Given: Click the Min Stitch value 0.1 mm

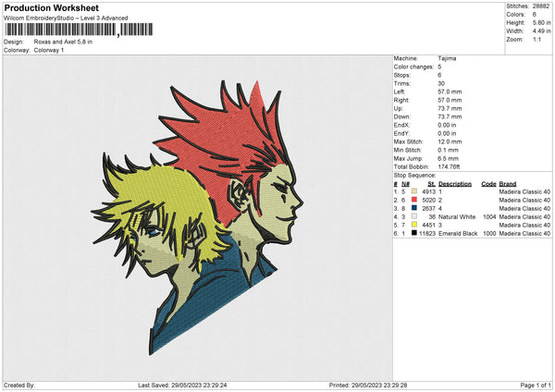Looking at the screenshot, I should (x=448, y=150).
